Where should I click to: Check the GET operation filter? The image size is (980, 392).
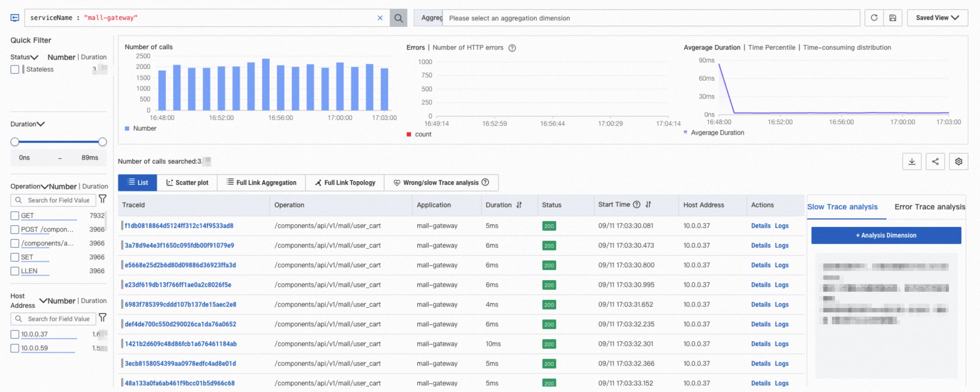click(x=15, y=216)
